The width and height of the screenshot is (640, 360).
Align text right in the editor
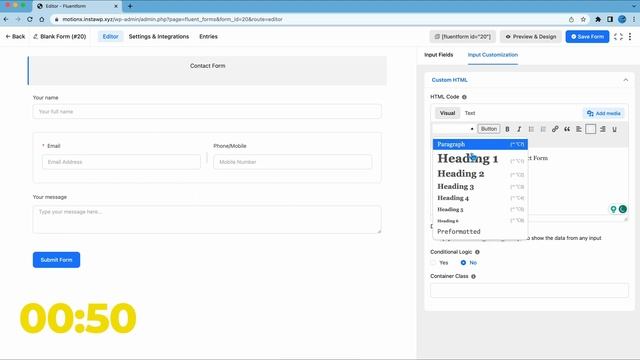[x=603, y=129]
